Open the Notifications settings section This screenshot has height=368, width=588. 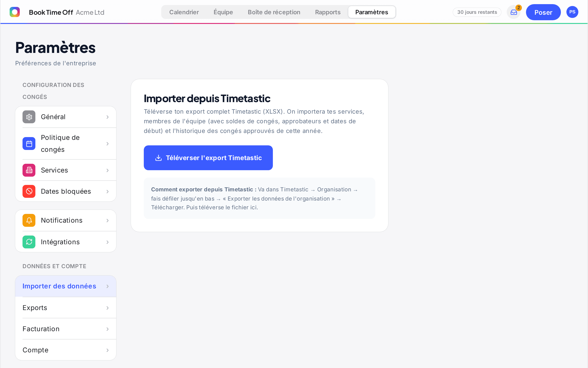pos(66,220)
